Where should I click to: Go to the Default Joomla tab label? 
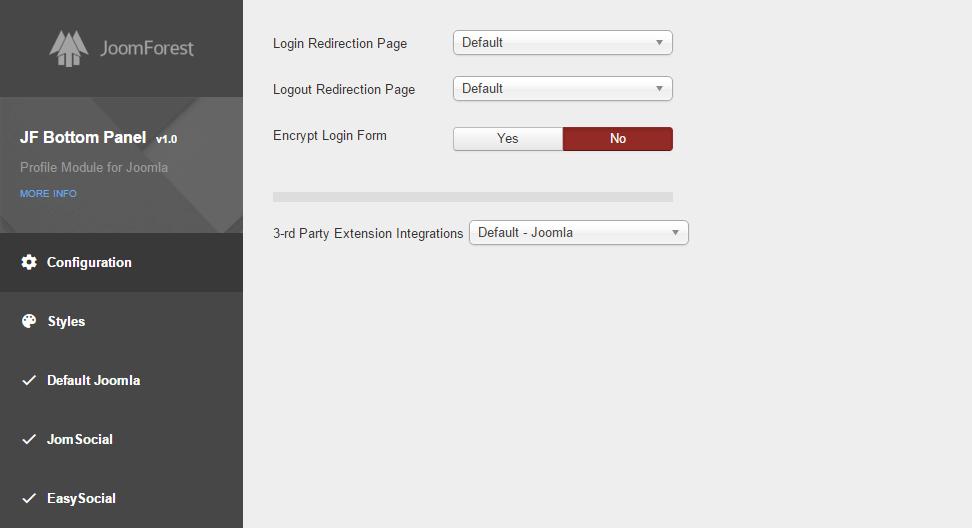(93, 381)
